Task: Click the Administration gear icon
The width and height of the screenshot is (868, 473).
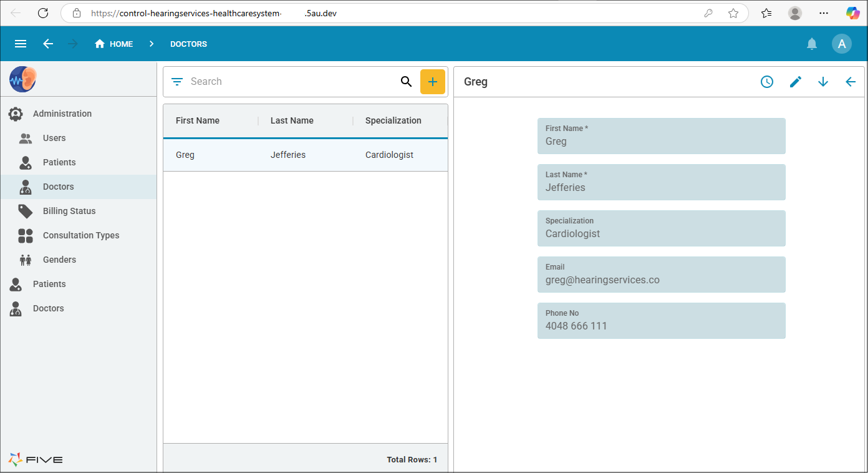Action: pos(16,114)
